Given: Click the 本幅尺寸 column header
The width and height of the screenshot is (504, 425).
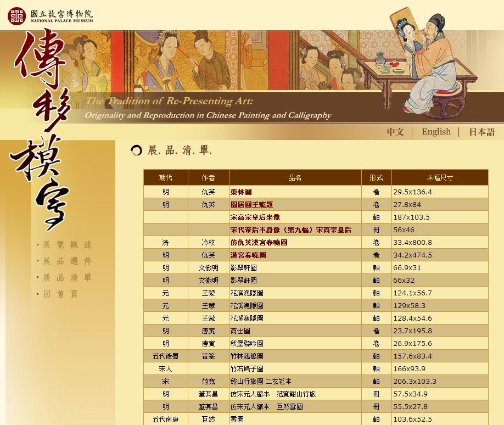Looking at the screenshot, I should coord(439,178).
